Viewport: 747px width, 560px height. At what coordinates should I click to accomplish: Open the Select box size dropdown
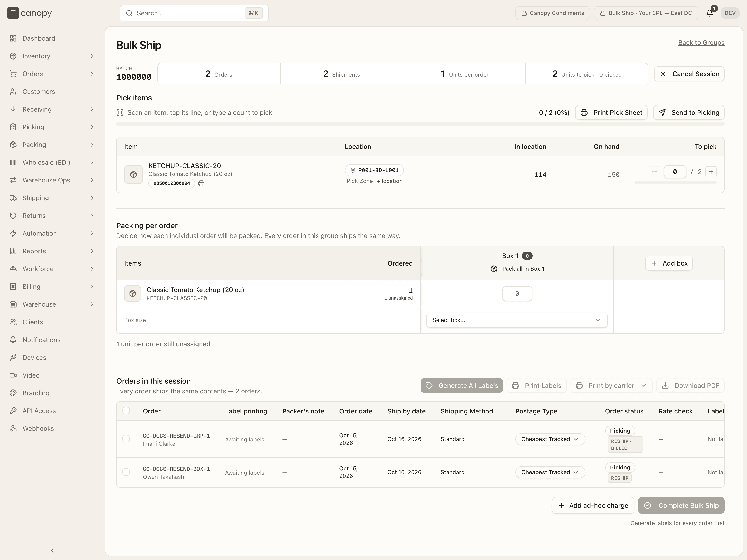coord(517,320)
